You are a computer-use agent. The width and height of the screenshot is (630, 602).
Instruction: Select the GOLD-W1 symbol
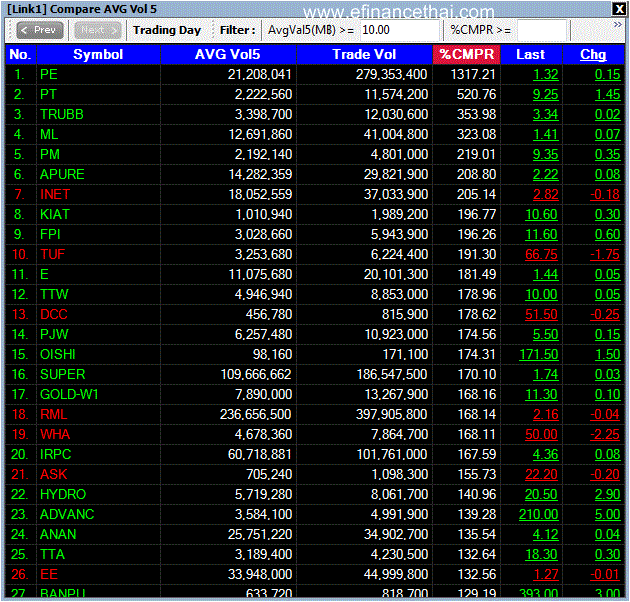[69, 394]
